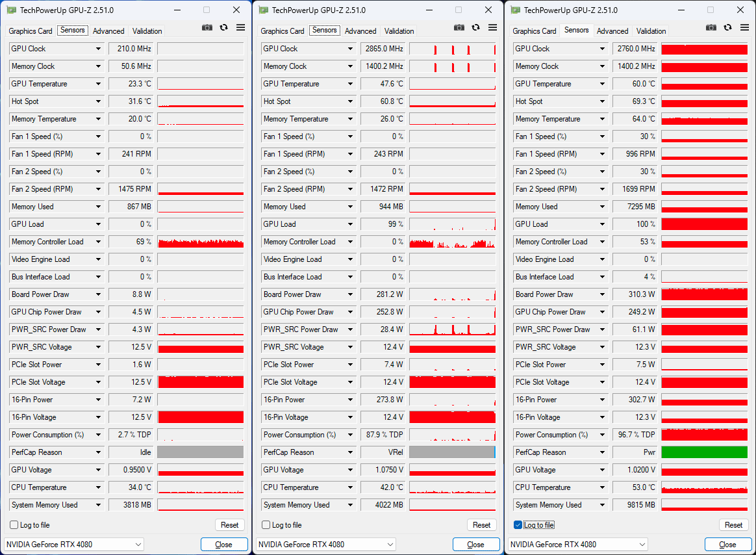Select Sensors tab in right window
Image resolution: width=756 pixels, height=555 pixels.
(x=577, y=30)
